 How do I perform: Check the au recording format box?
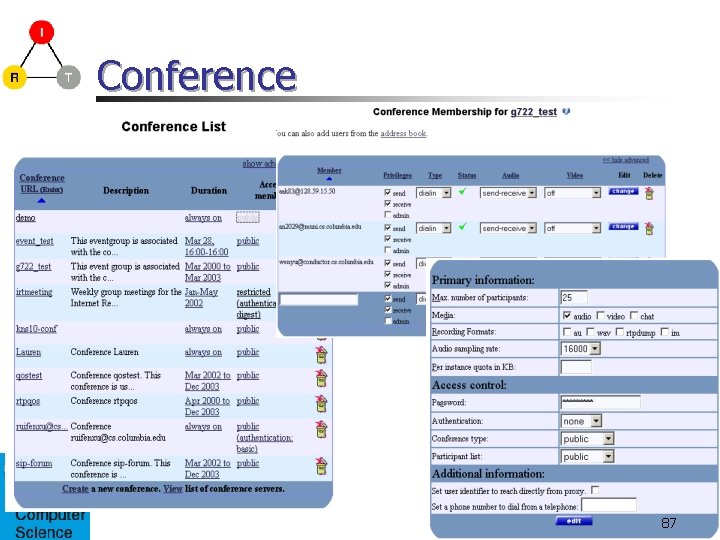567,332
